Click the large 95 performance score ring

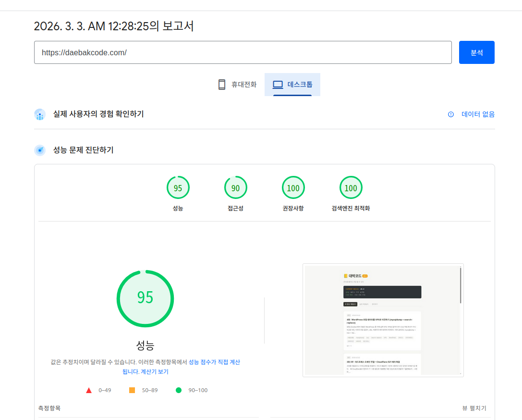pyautogui.click(x=145, y=298)
